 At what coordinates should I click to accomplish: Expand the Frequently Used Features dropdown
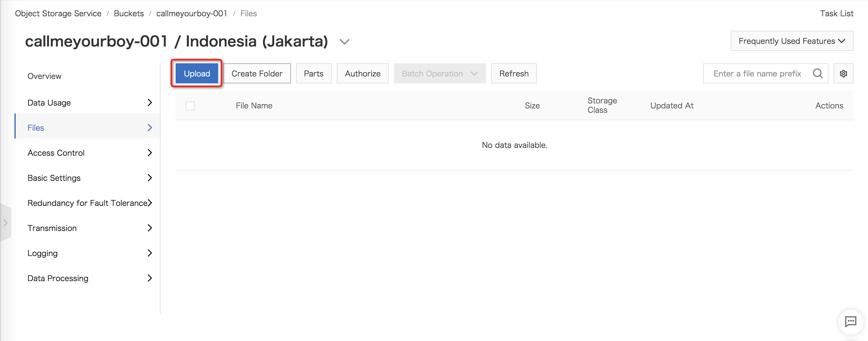[791, 41]
